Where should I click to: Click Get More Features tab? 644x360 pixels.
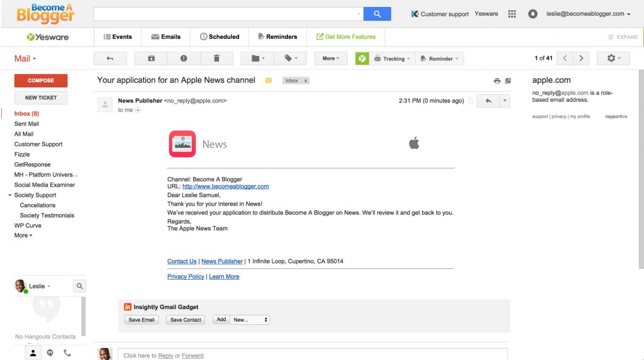(346, 37)
